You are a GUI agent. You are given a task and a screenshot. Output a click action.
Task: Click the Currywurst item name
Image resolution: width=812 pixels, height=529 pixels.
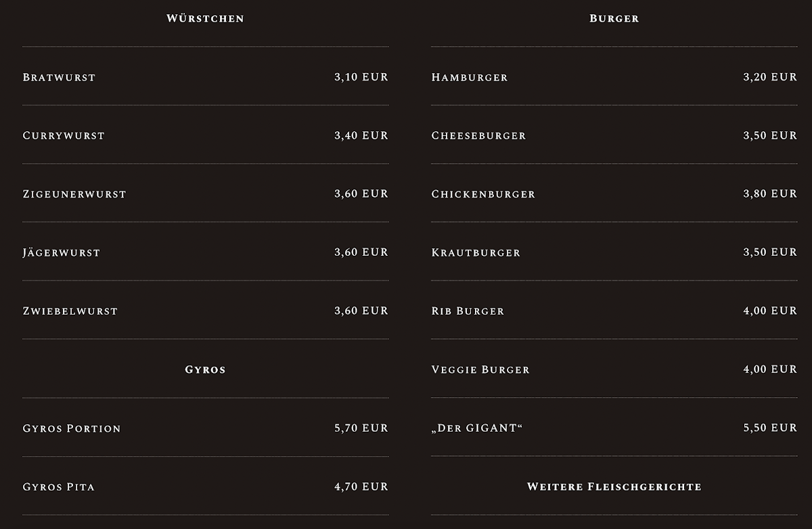coord(64,135)
